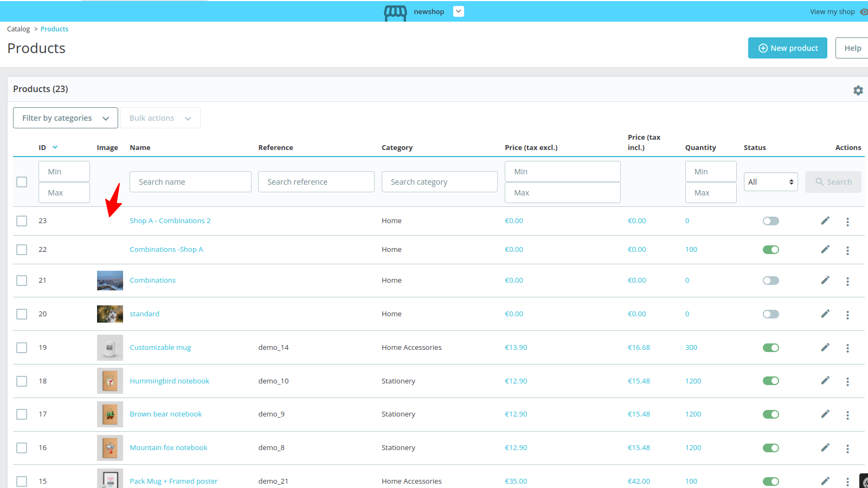Click the ID column sort chevron
Viewport: 868px width, 488px height.
point(55,147)
